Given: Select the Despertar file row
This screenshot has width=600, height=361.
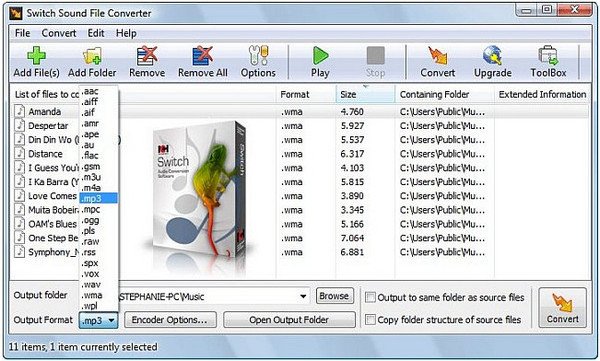Looking at the screenshot, I should coord(302,126).
